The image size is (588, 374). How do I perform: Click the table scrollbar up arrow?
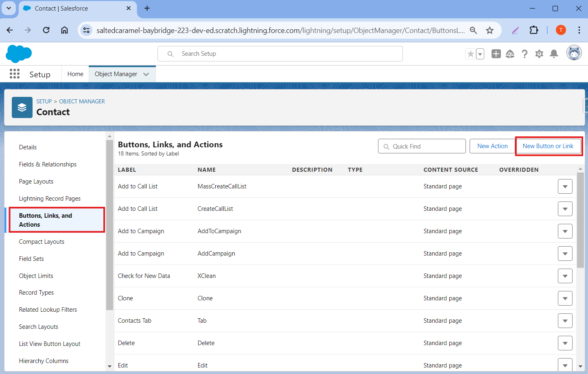pyautogui.click(x=580, y=168)
